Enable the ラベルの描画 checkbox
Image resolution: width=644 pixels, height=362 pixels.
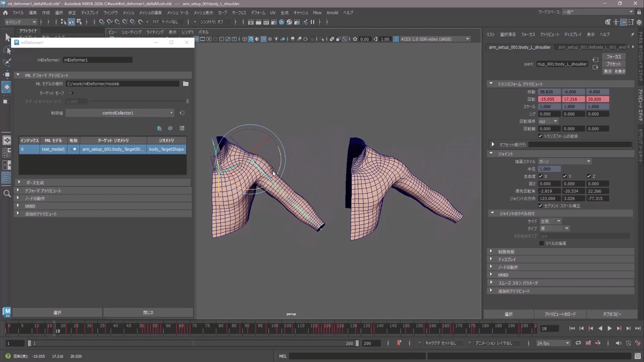click(541, 243)
